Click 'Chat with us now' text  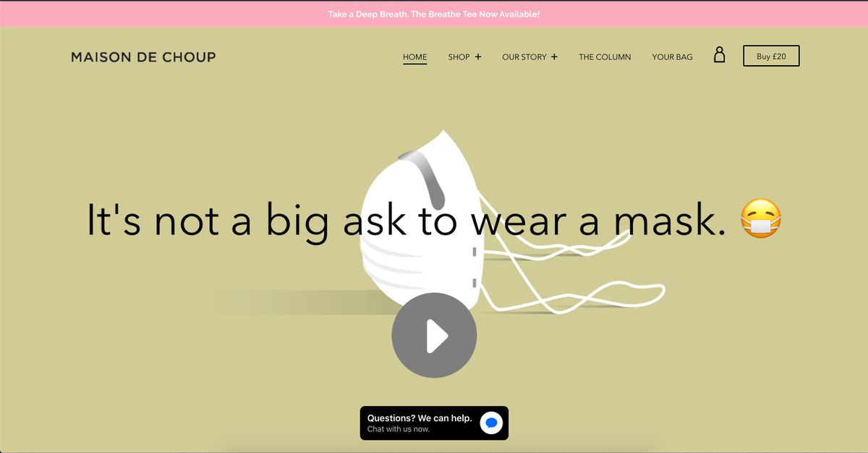coord(400,428)
